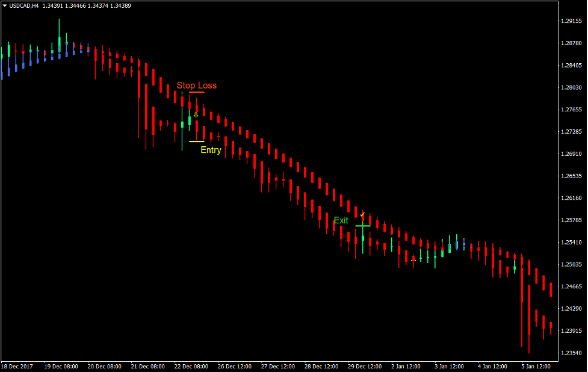Open chart options via the H4 timeframe label
Image resolution: width=588 pixels, height=372 pixels.
point(36,4)
